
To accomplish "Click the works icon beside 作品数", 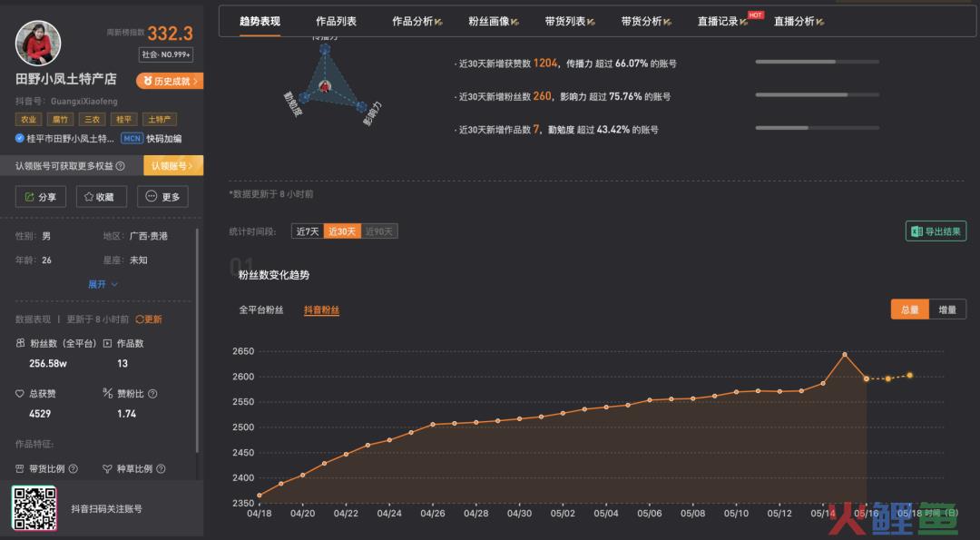I will pyautogui.click(x=107, y=343).
